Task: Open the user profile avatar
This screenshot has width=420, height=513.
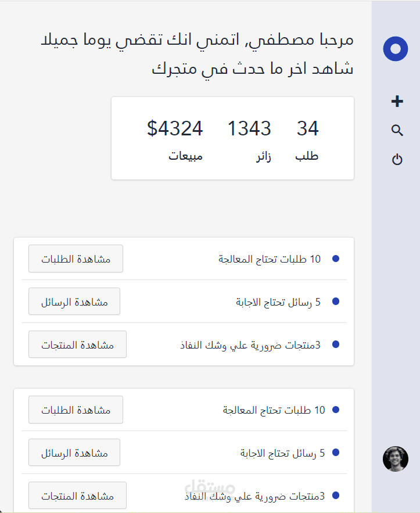Action: click(396, 458)
